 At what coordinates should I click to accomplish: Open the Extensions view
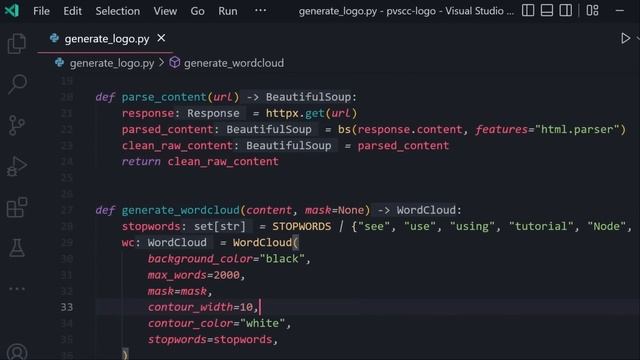[17, 207]
